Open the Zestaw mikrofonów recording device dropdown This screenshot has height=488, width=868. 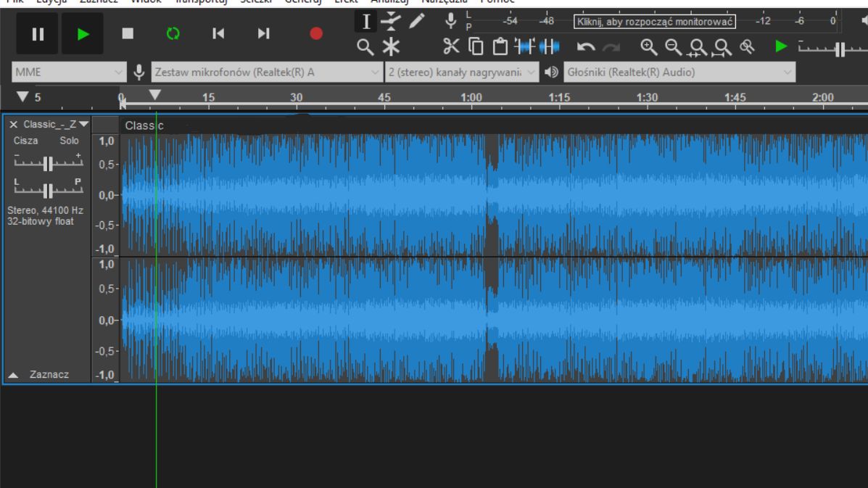(x=267, y=73)
